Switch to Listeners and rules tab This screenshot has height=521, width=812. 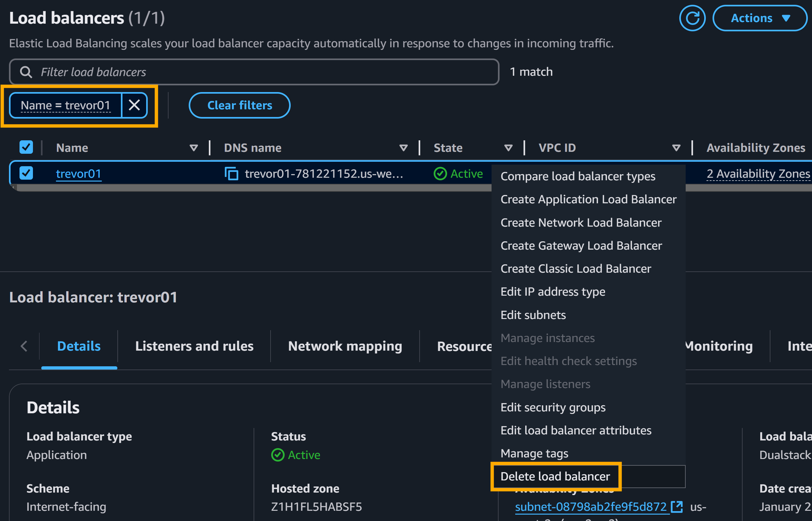tap(194, 346)
